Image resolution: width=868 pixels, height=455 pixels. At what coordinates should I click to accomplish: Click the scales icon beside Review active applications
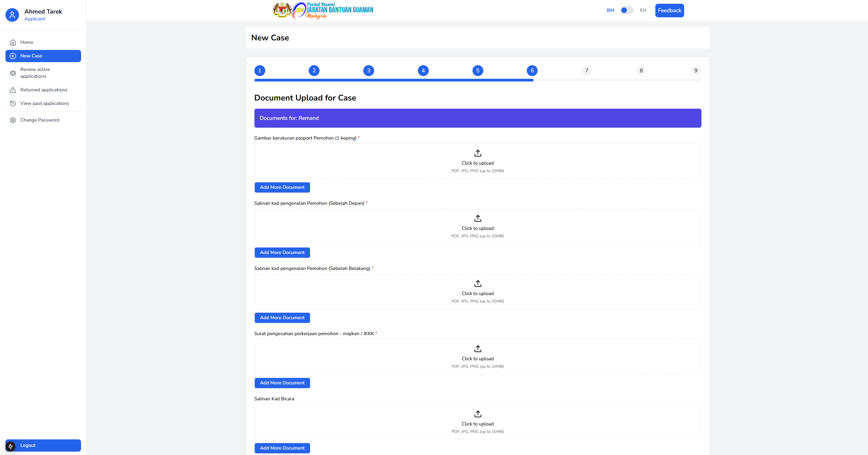[13, 73]
